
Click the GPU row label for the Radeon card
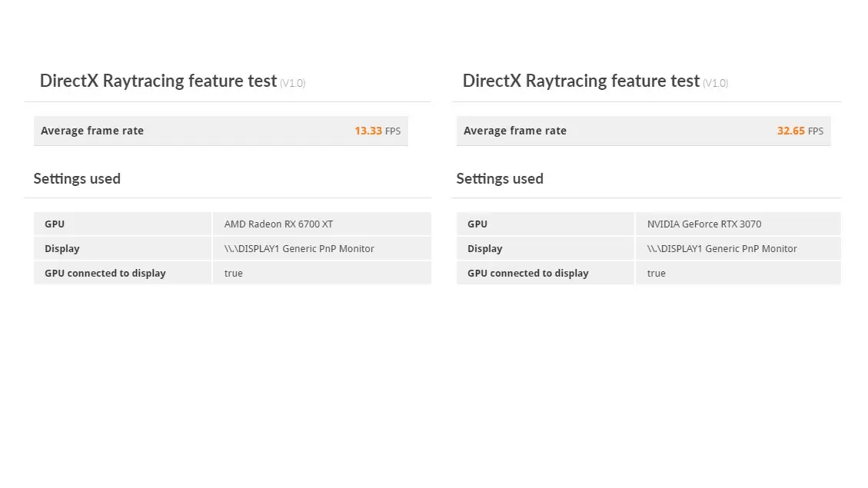[55, 224]
